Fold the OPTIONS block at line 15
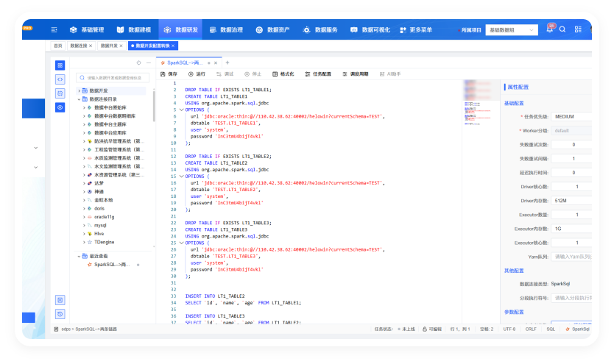Viewport: 614px width, 364px height. point(181,176)
